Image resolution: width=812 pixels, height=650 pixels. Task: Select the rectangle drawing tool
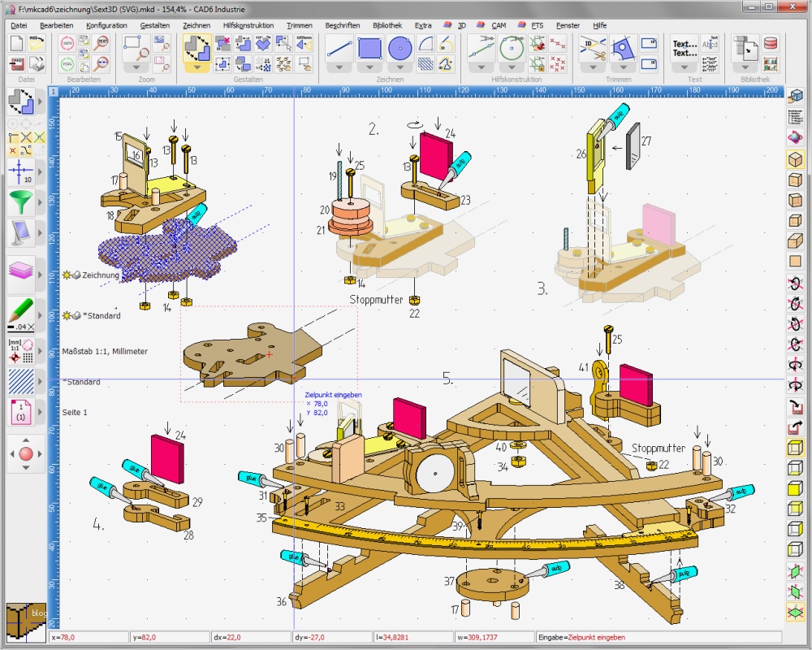(370, 49)
